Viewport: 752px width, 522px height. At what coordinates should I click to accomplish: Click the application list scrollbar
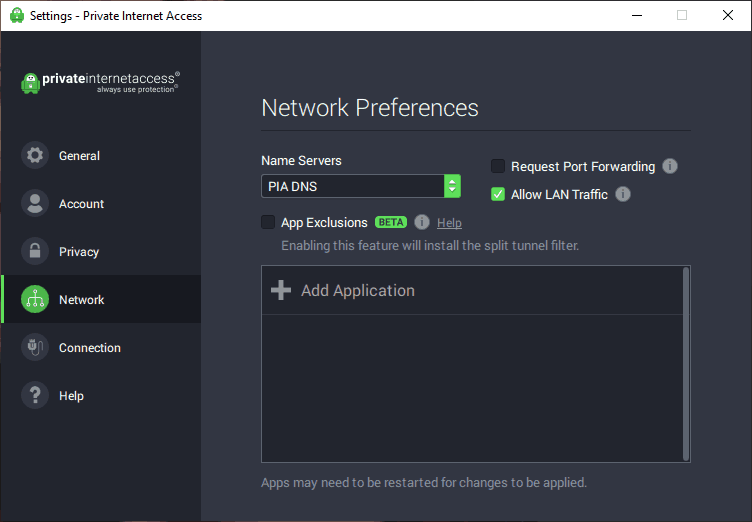[x=686, y=364]
